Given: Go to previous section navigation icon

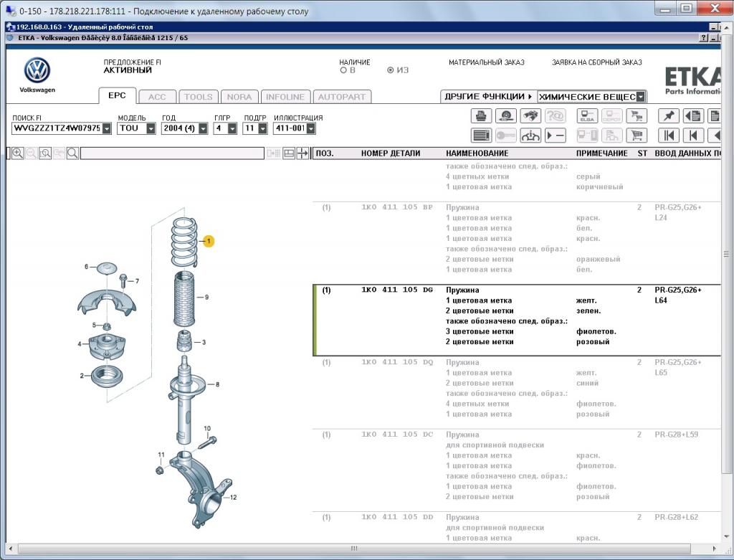Looking at the screenshot, I should click(693, 136).
